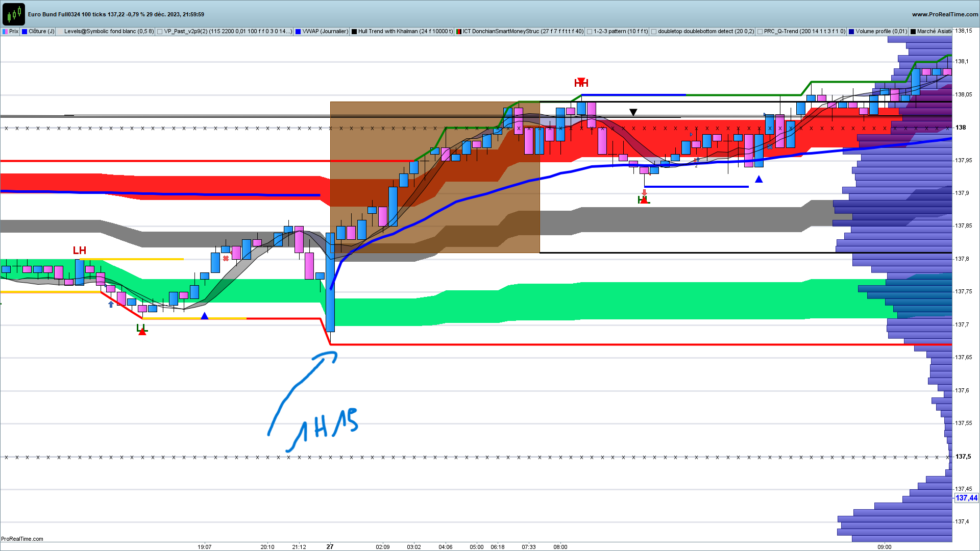Click the Volume profile blue square icon
This screenshot has height=551, width=980.
pos(851,32)
